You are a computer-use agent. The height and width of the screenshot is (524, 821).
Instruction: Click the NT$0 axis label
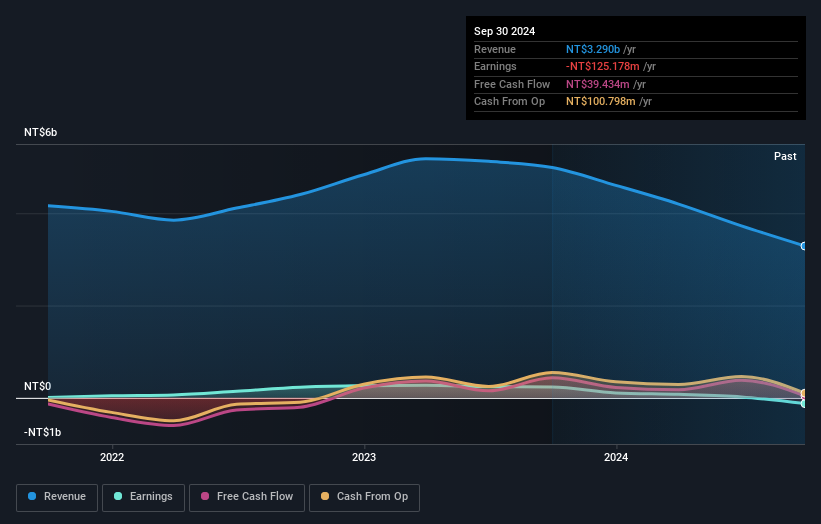38,386
